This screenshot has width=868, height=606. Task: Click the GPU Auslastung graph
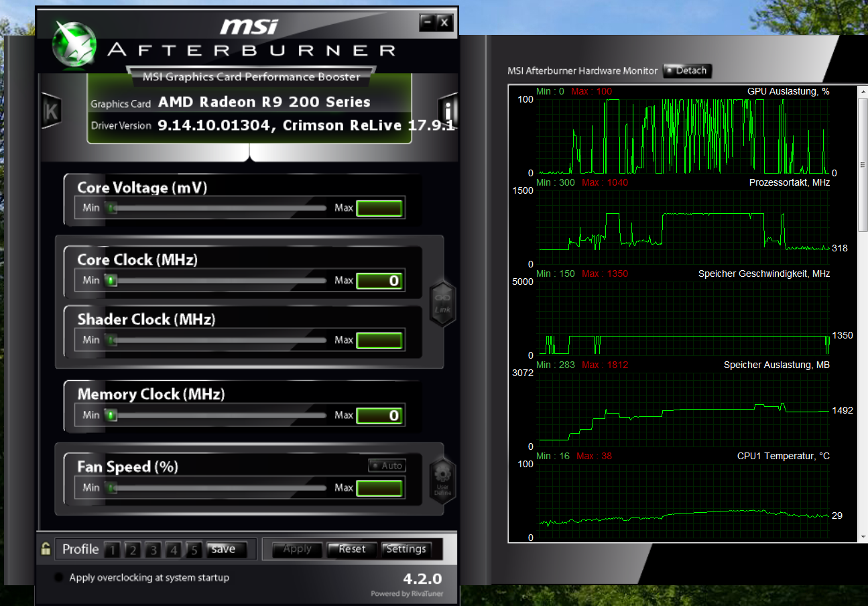pyautogui.click(x=683, y=136)
